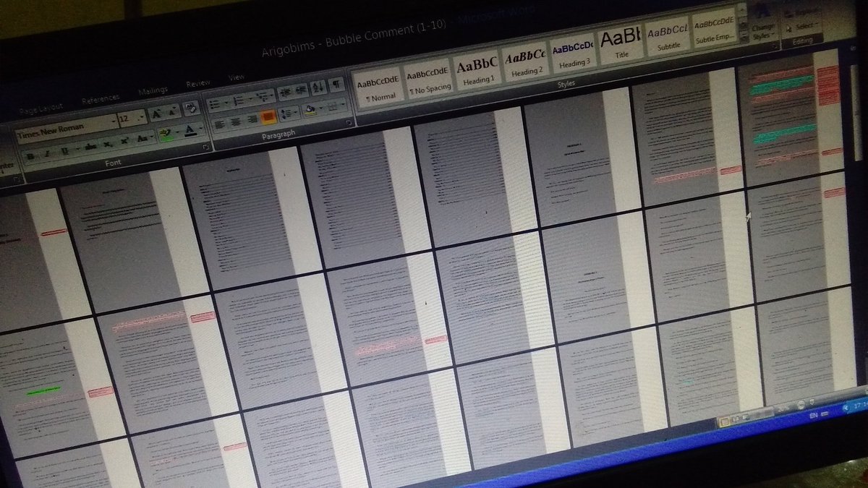
Task: Click the Clear Formatting icon
Action: coord(192,108)
